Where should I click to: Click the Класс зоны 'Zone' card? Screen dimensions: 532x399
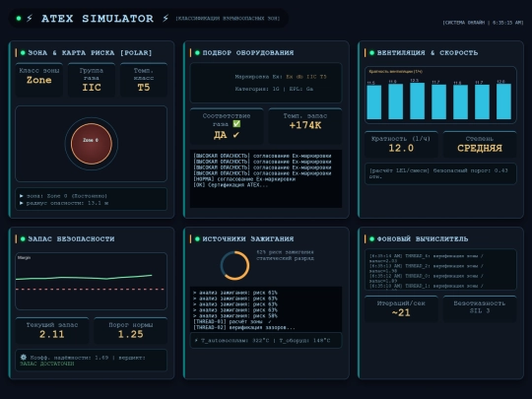[39, 80]
